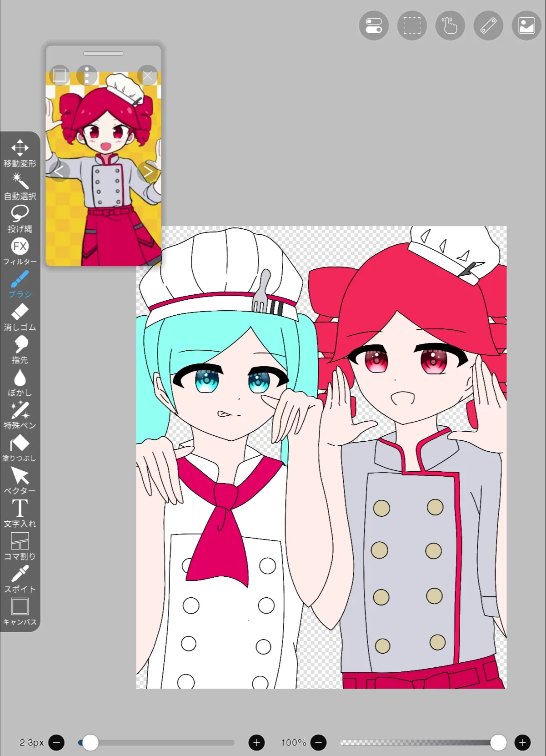546x756 pixels.
Task: Decrease opacity with minus button
Action: coord(318,743)
